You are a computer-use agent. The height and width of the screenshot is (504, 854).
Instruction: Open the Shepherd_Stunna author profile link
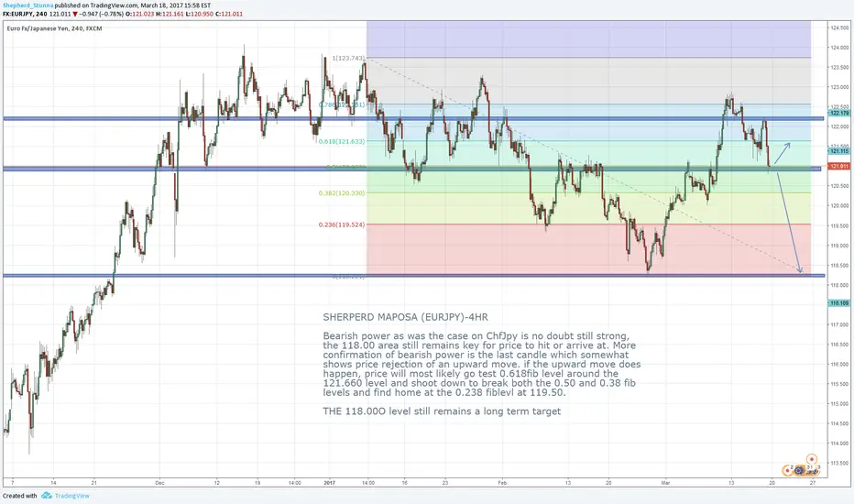pos(27,5)
